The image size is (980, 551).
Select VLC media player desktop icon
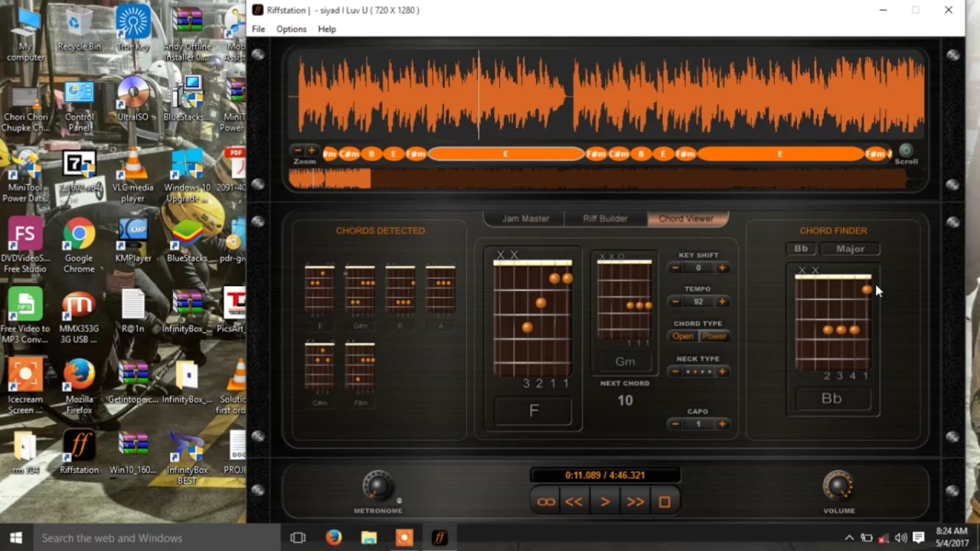(133, 176)
